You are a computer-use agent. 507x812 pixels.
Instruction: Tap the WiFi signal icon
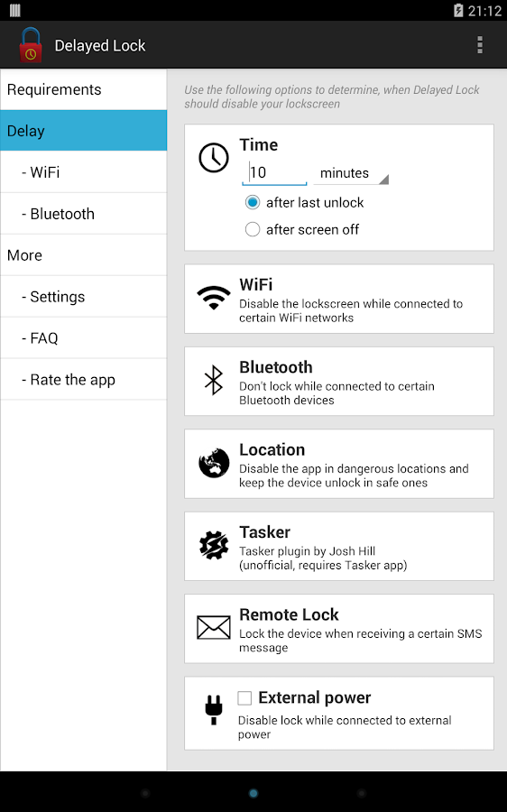coord(214,298)
